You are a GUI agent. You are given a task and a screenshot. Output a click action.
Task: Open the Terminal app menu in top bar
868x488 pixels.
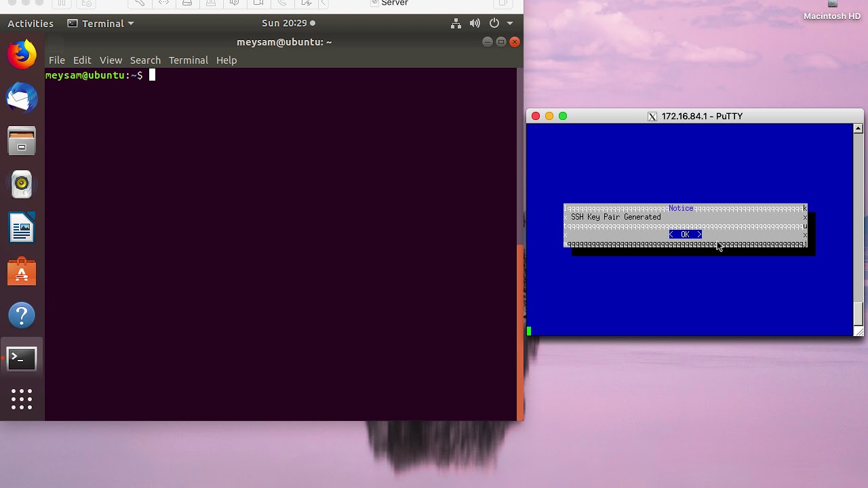coord(101,23)
